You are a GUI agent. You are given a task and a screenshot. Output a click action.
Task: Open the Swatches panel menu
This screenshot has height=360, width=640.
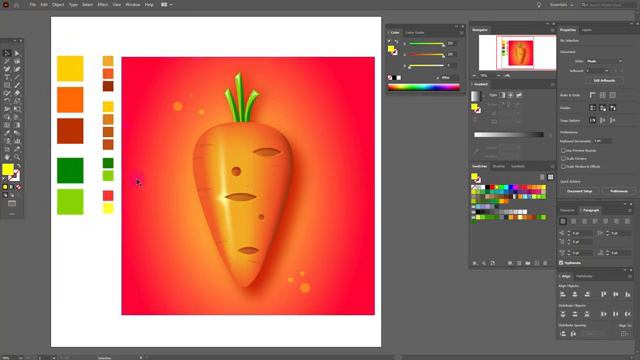click(x=553, y=167)
